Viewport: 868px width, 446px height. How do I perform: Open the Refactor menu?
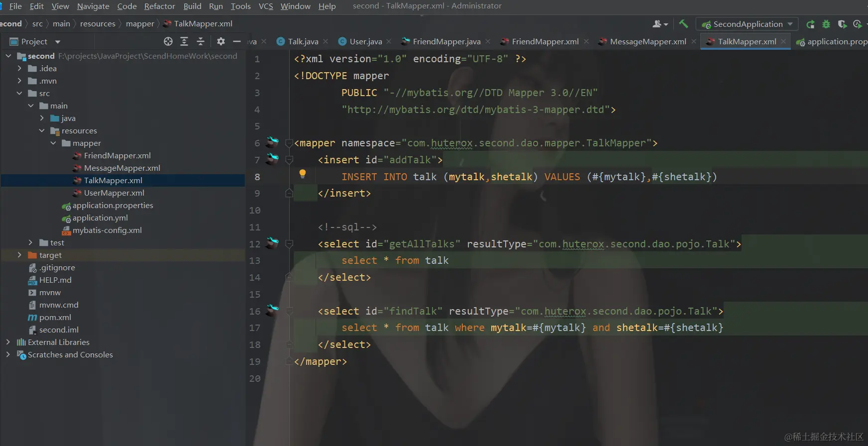point(159,6)
